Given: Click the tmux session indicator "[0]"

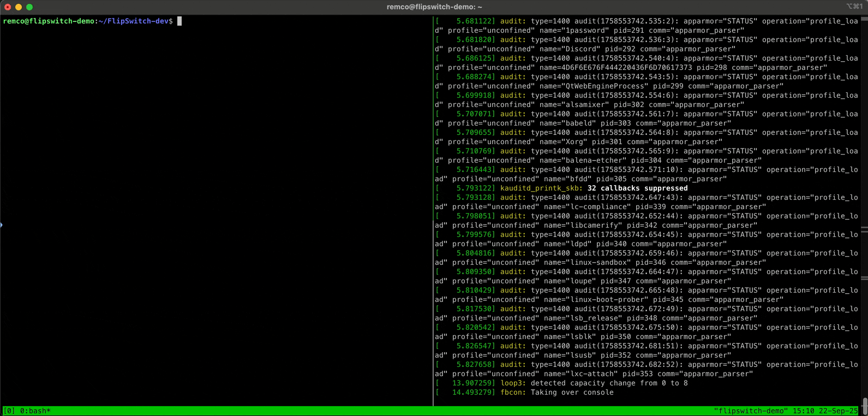Looking at the screenshot, I should coord(9,411).
